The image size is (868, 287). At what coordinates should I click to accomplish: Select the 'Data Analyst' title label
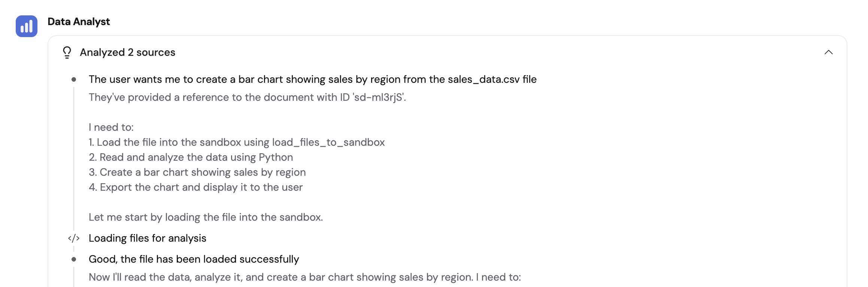coord(78,21)
